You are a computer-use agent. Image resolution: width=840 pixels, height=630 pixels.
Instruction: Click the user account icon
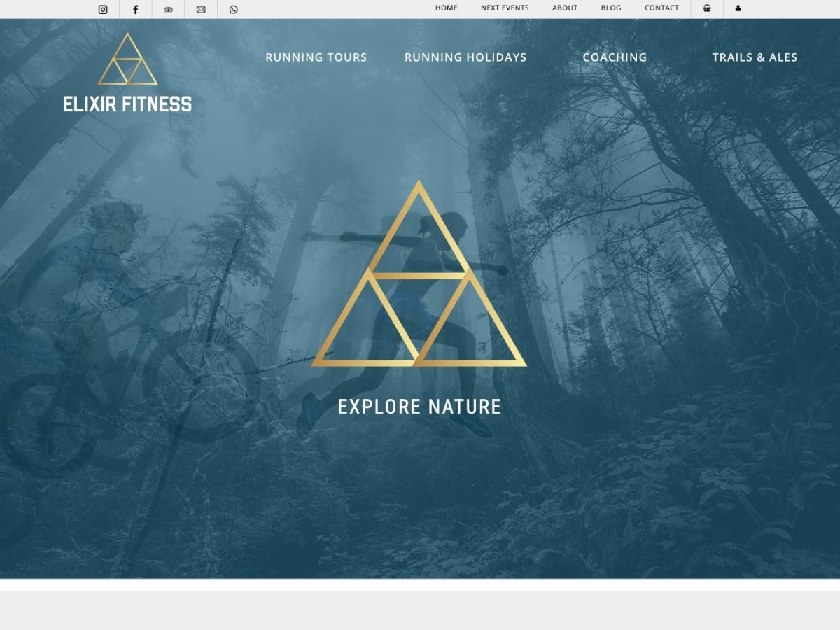(738, 8)
